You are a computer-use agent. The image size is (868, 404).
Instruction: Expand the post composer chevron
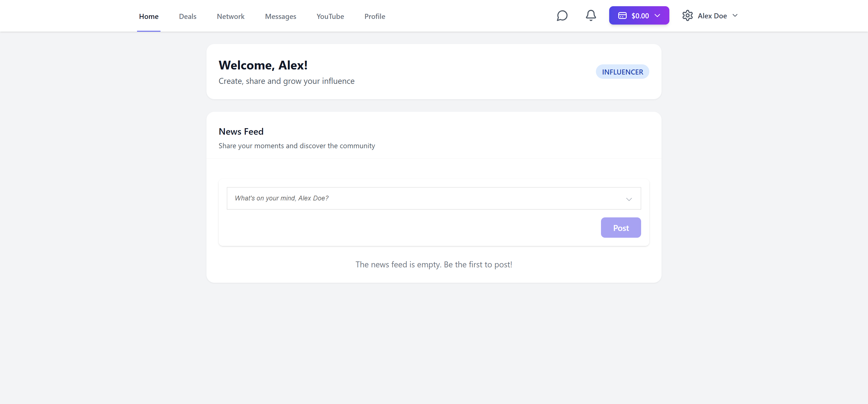[x=629, y=199]
